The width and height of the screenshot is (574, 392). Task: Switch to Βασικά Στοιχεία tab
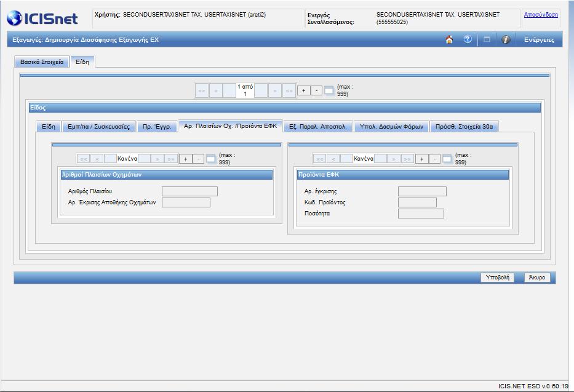[x=42, y=62]
